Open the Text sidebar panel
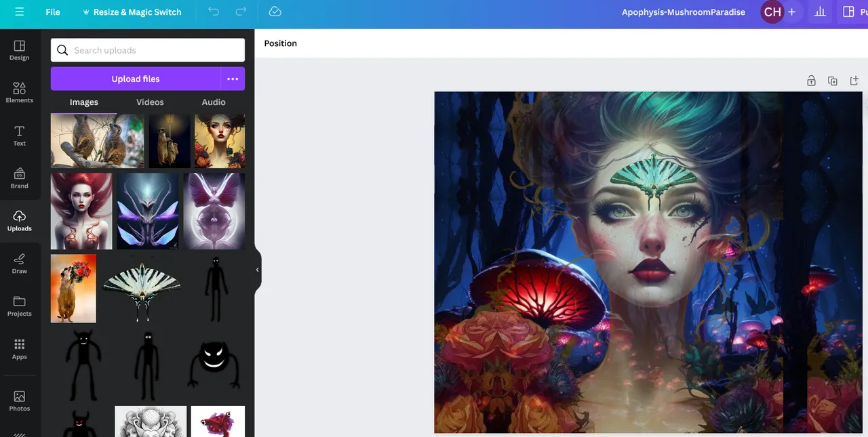 click(x=20, y=136)
